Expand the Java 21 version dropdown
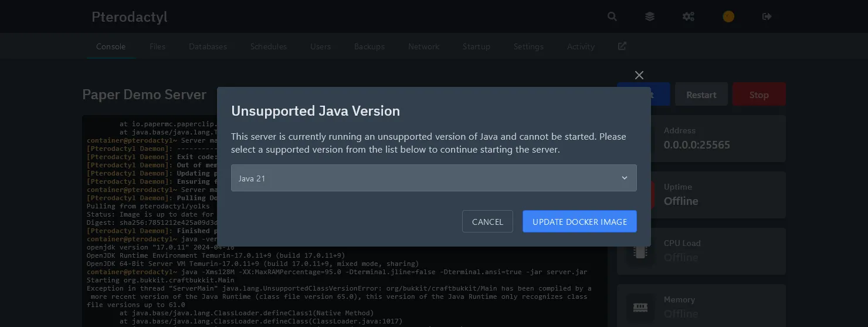 click(433, 178)
